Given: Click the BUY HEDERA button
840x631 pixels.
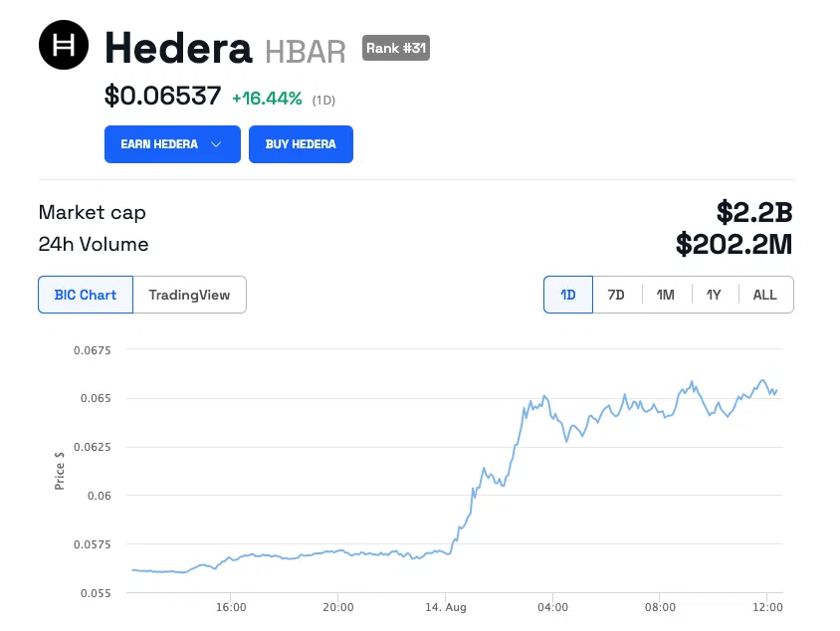Looking at the screenshot, I should tap(301, 143).
